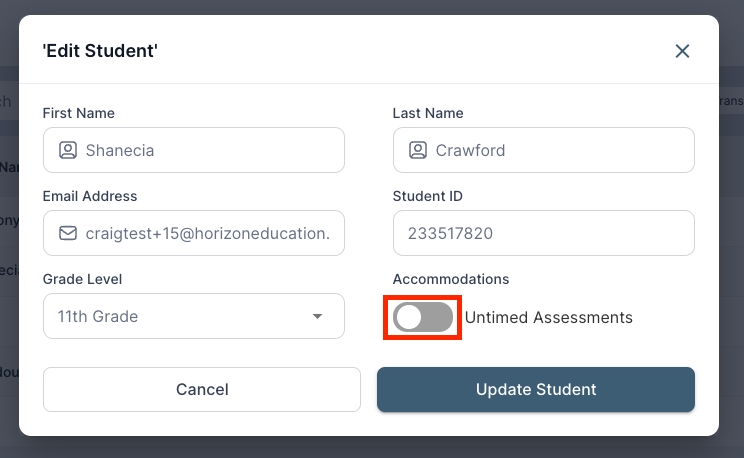Click the person icon in First Name field
744x458 pixels.
coord(67,150)
